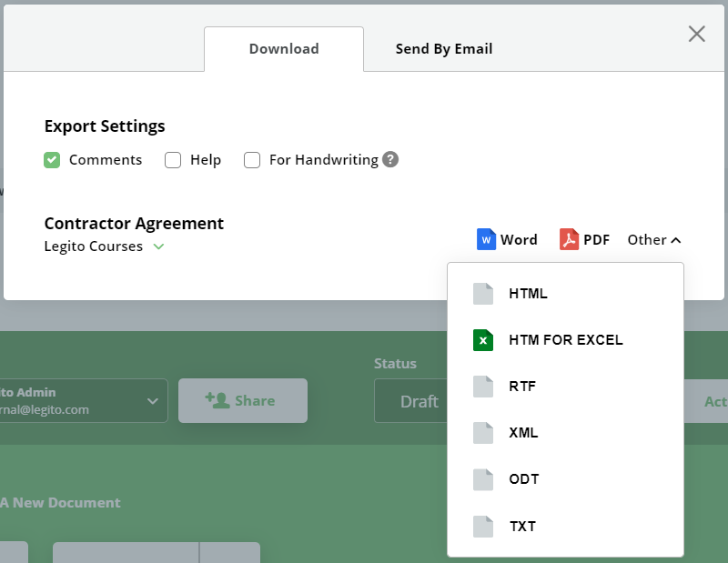728x563 pixels.
Task: Click the Share button in background page
Action: (243, 400)
